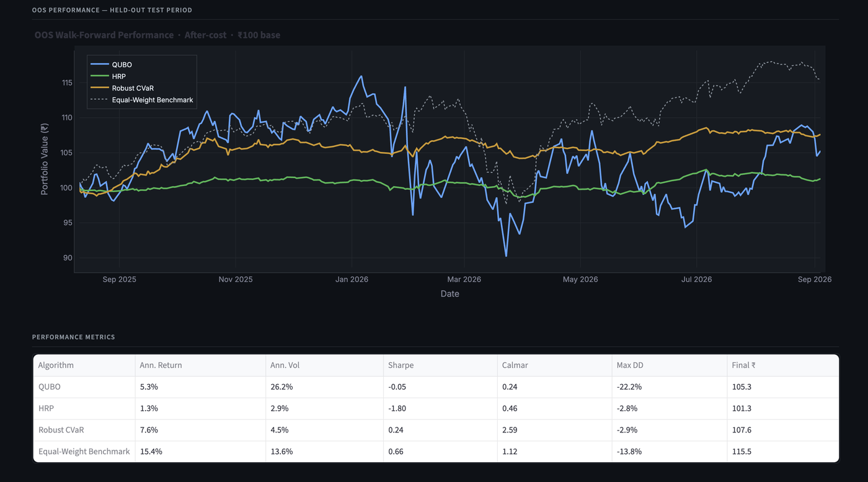Click the Date x-axis title
The width and height of the screenshot is (868, 482).
click(450, 293)
